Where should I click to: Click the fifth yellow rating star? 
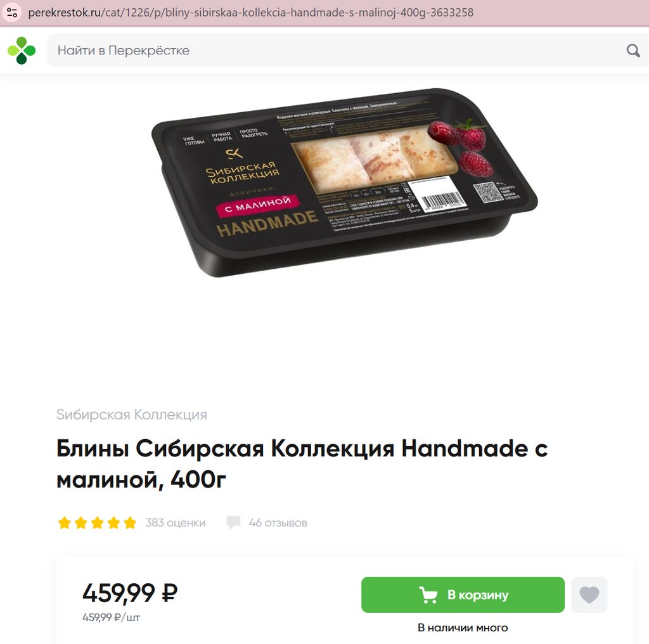(x=130, y=523)
